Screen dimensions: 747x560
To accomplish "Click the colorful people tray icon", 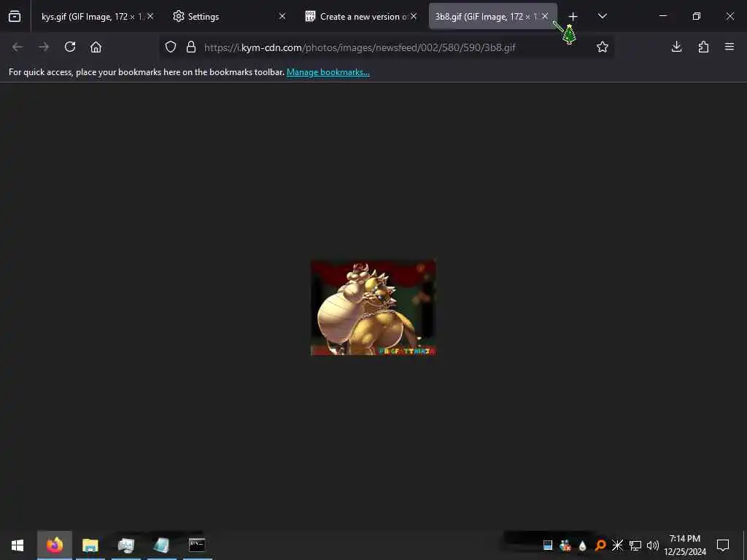I will tap(565, 545).
